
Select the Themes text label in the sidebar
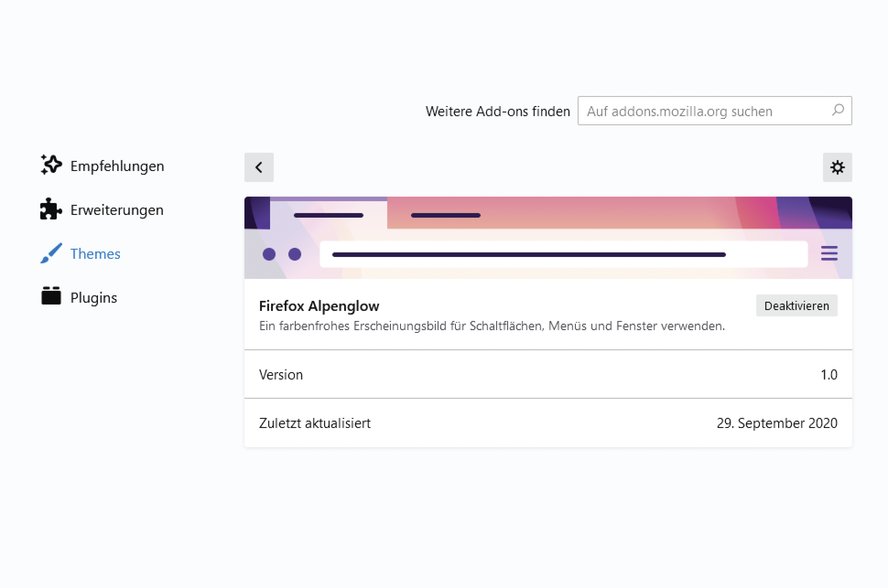[x=95, y=254]
